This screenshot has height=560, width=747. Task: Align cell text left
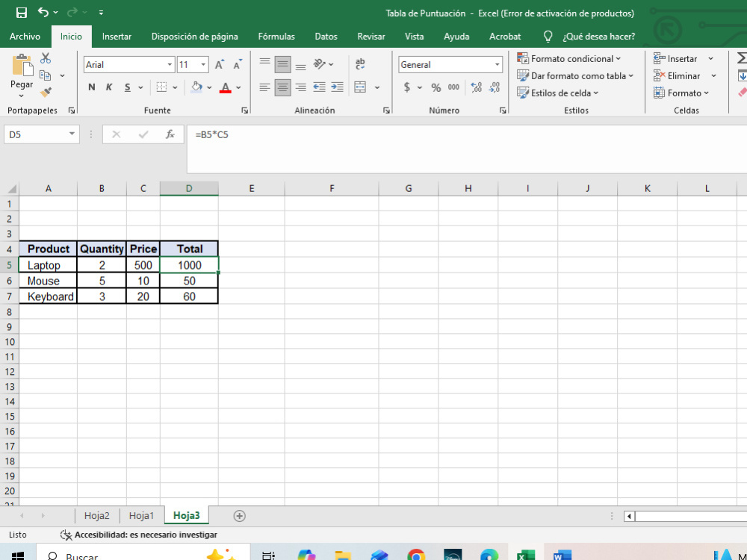tap(265, 87)
